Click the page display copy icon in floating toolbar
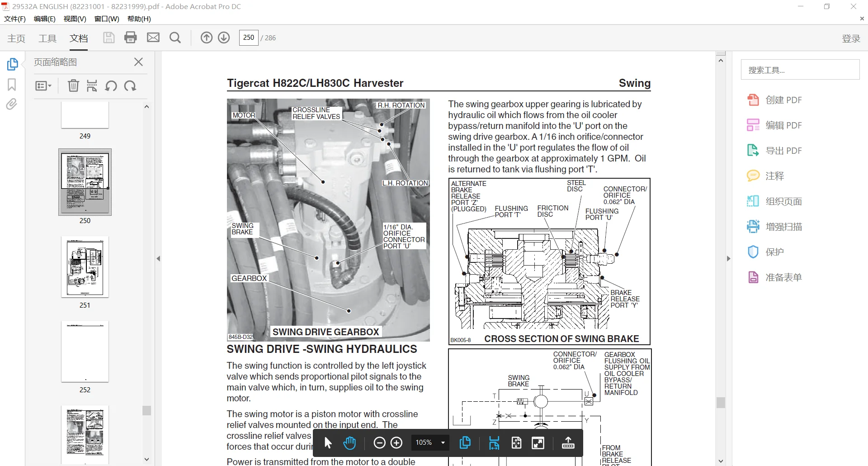Image resolution: width=868 pixels, height=466 pixels. pos(465,443)
